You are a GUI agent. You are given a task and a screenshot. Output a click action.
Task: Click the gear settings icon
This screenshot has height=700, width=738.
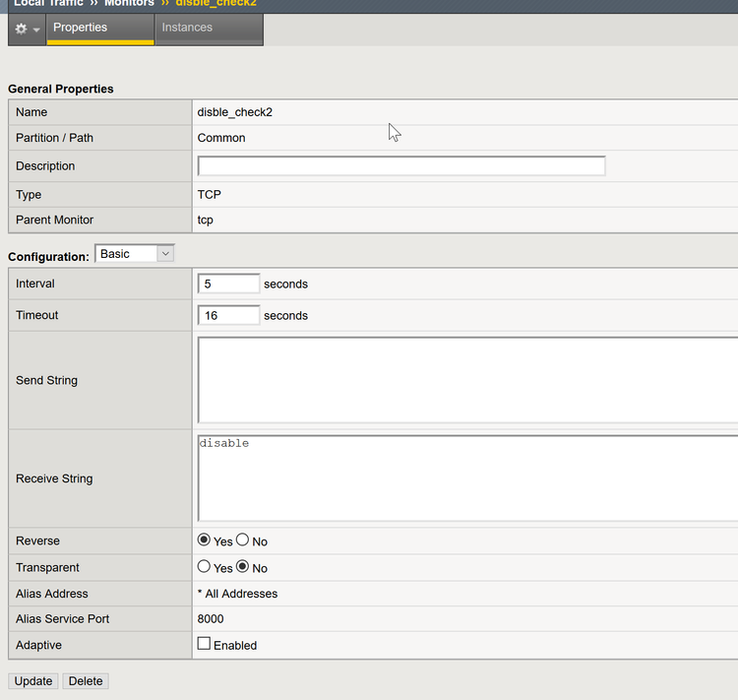(x=21, y=29)
